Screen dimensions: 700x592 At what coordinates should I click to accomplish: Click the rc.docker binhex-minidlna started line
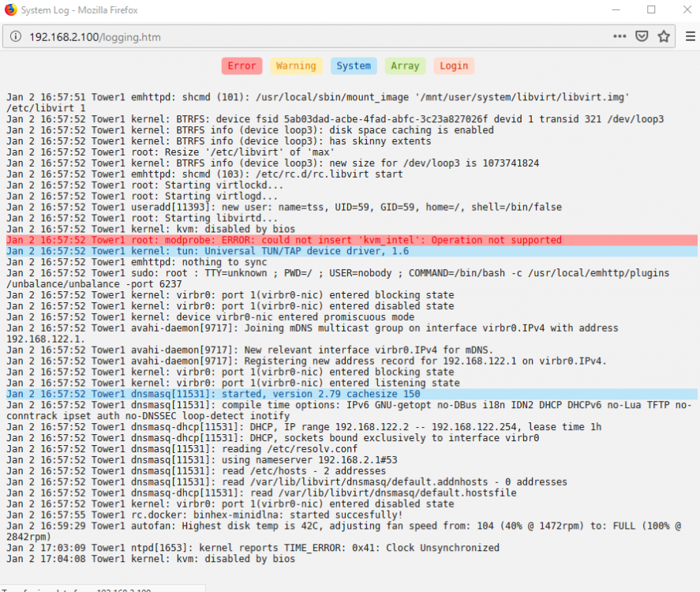coord(204,515)
